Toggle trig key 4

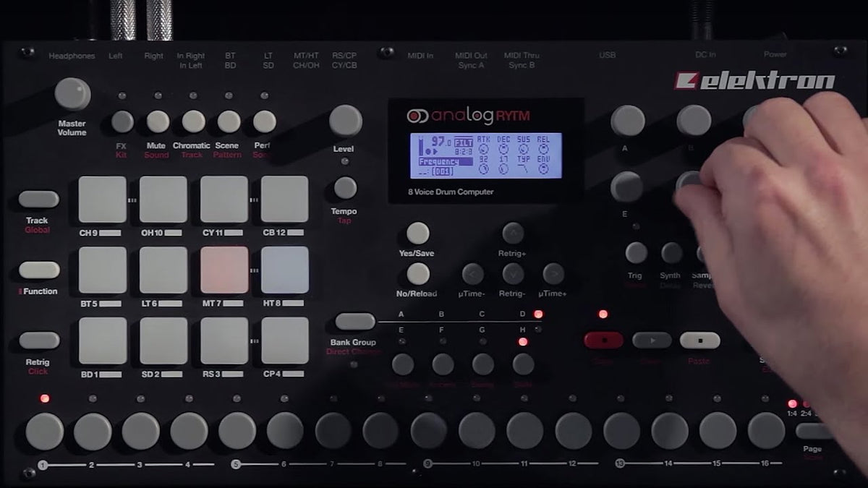tap(189, 432)
